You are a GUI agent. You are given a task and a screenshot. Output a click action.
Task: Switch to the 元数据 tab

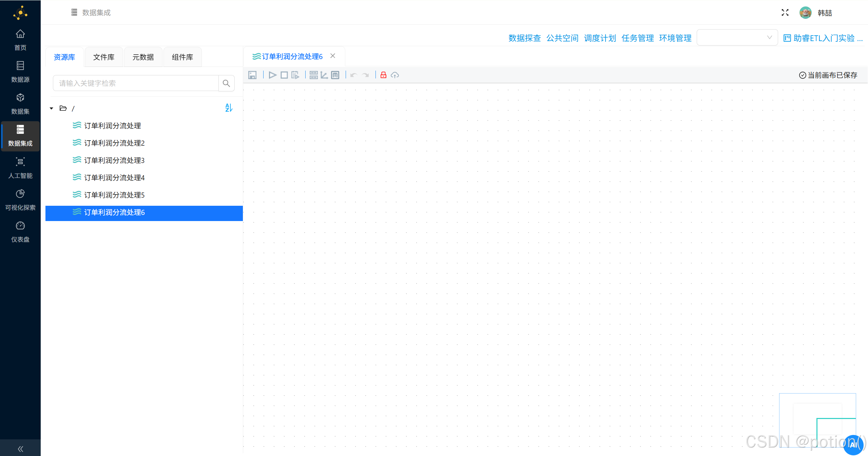coord(143,57)
